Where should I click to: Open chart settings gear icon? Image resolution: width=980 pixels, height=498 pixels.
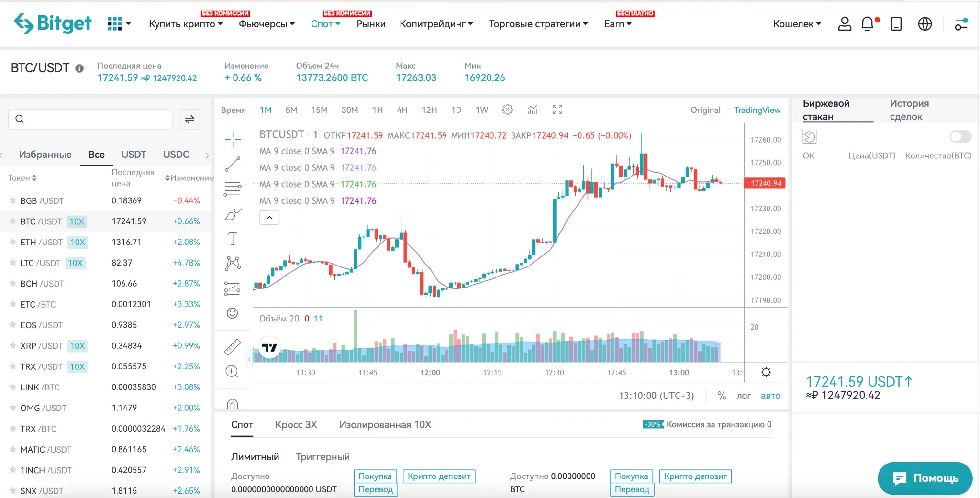pos(507,110)
